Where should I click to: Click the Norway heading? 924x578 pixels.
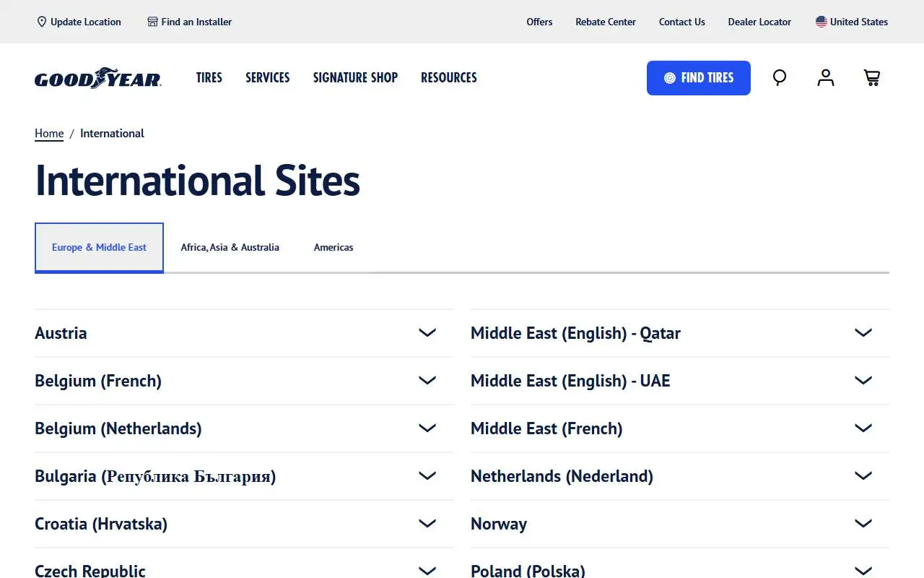[x=499, y=524]
